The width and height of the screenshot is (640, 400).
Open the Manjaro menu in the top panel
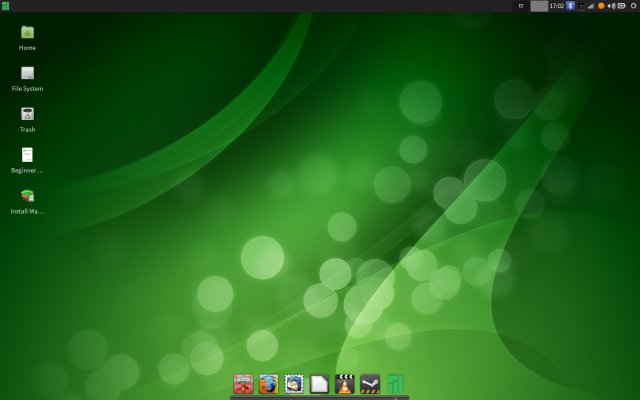click(5, 6)
